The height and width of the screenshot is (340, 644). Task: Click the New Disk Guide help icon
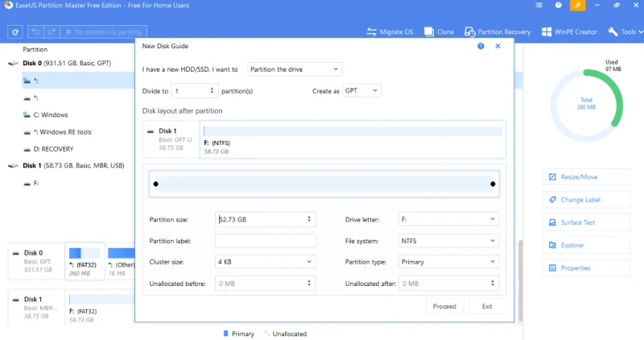coord(481,46)
